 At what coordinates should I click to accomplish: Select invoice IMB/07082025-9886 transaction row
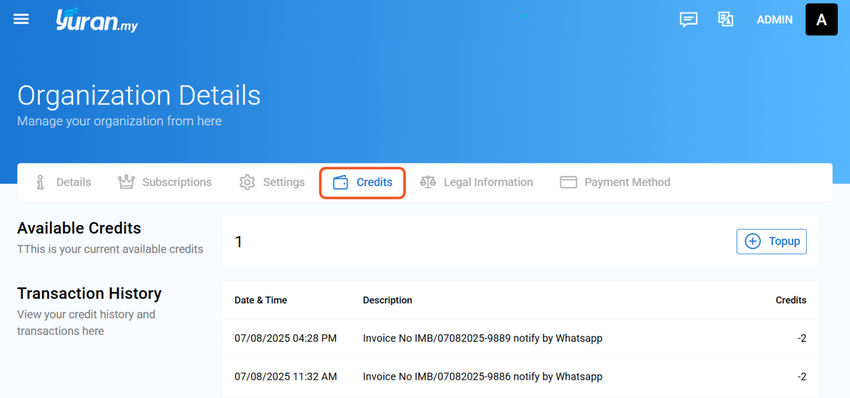pos(520,376)
